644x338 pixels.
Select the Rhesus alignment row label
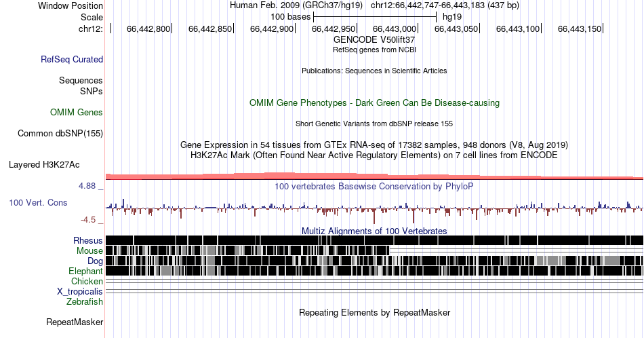click(x=88, y=240)
